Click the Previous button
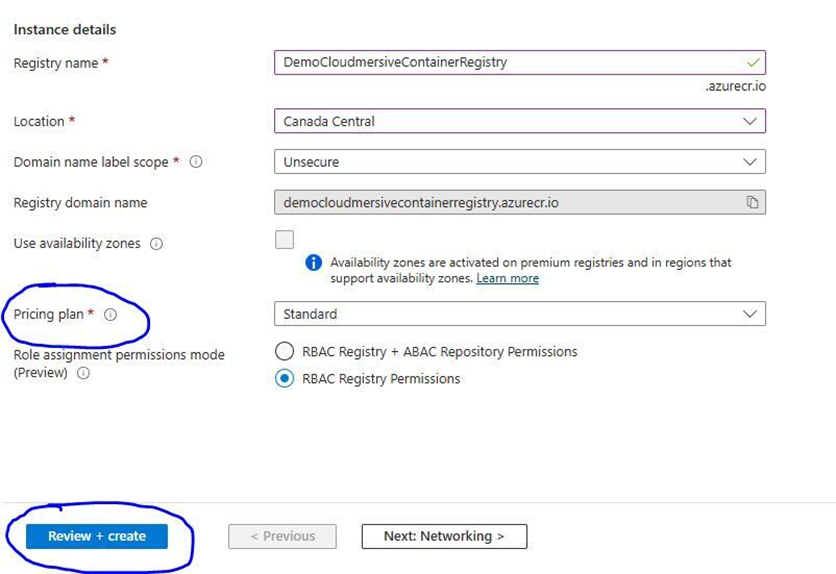Screen dimensions: 836x574 pos(283,536)
